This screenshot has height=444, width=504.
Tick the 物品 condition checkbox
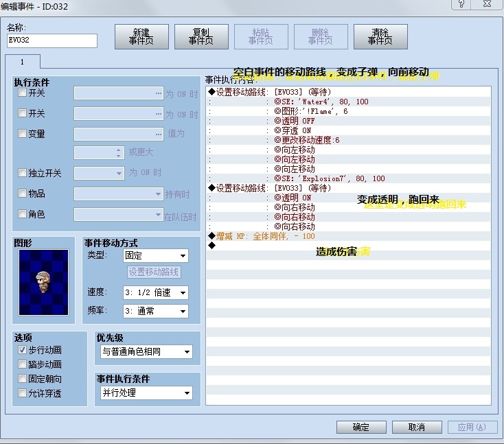(22, 194)
